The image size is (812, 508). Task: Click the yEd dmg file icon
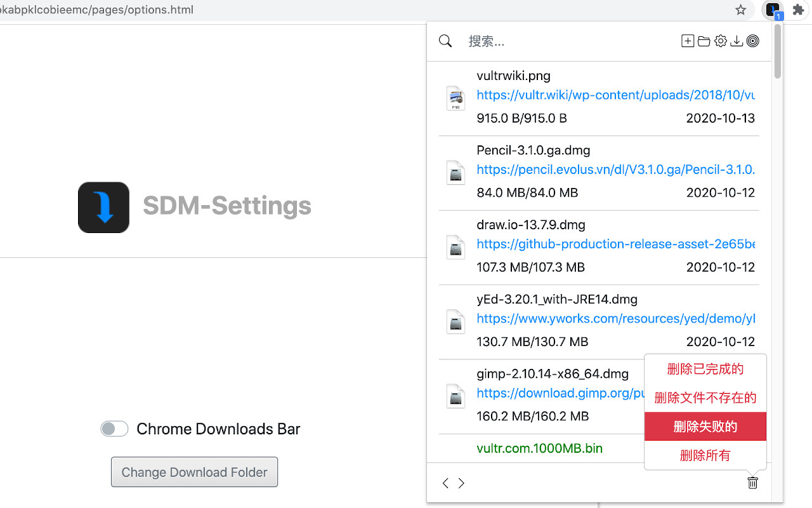(x=455, y=321)
